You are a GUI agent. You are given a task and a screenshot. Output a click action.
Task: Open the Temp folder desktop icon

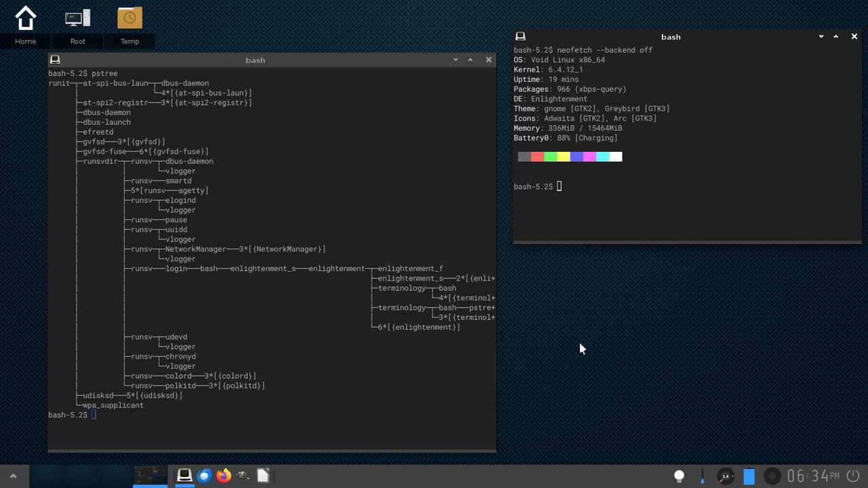130,18
